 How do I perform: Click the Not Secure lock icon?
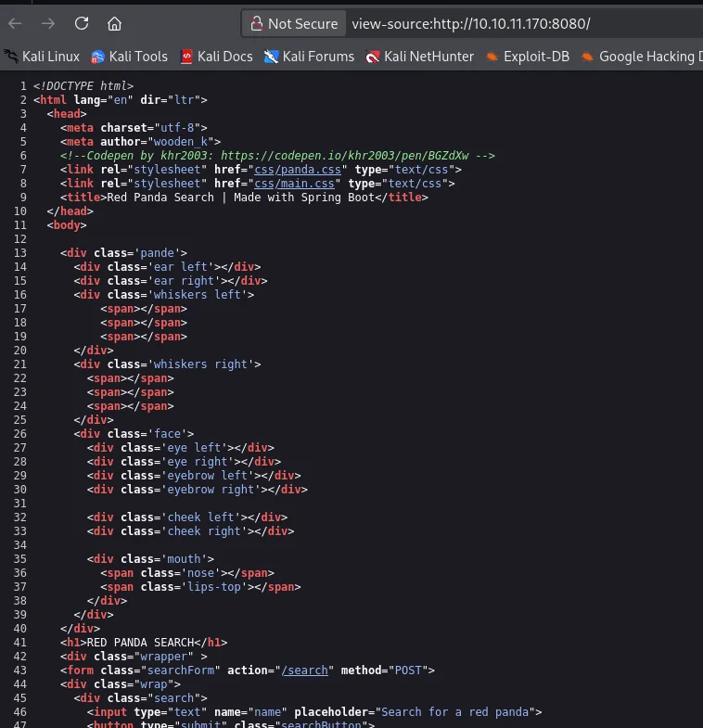point(256,24)
